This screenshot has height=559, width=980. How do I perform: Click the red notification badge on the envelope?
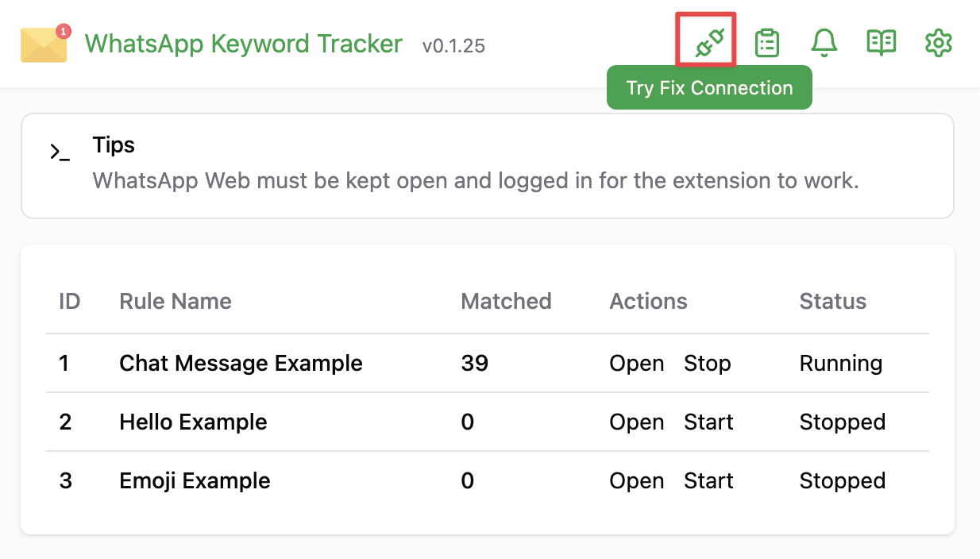pos(64,32)
